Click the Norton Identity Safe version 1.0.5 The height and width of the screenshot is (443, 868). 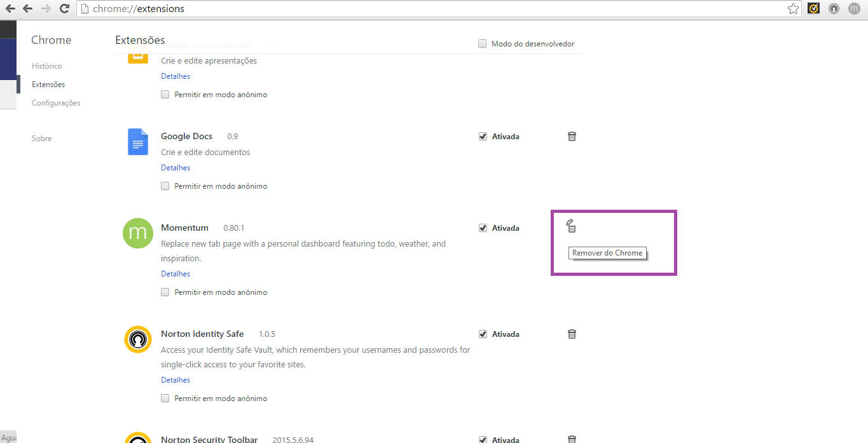click(x=267, y=334)
